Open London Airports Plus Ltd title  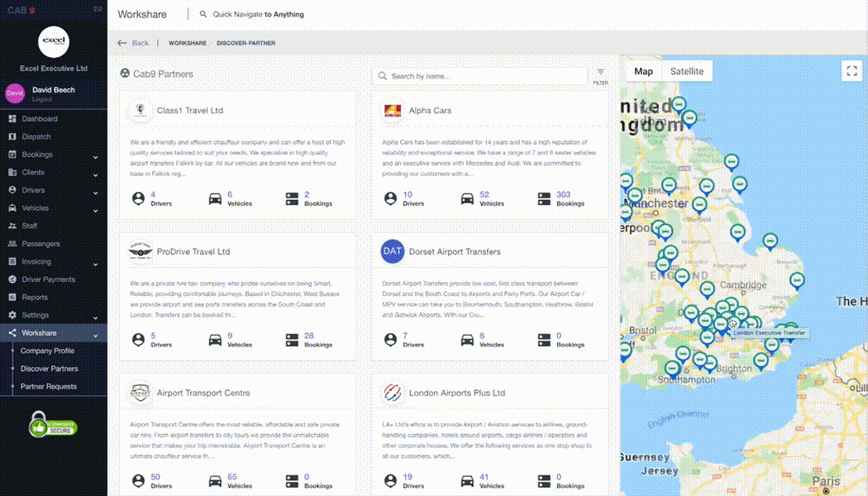point(456,393)
